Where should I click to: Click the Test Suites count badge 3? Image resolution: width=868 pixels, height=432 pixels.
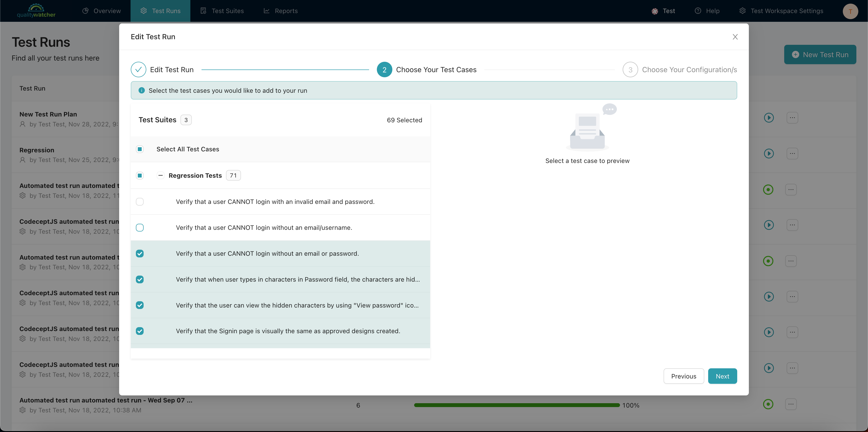(x=186, y=120)
